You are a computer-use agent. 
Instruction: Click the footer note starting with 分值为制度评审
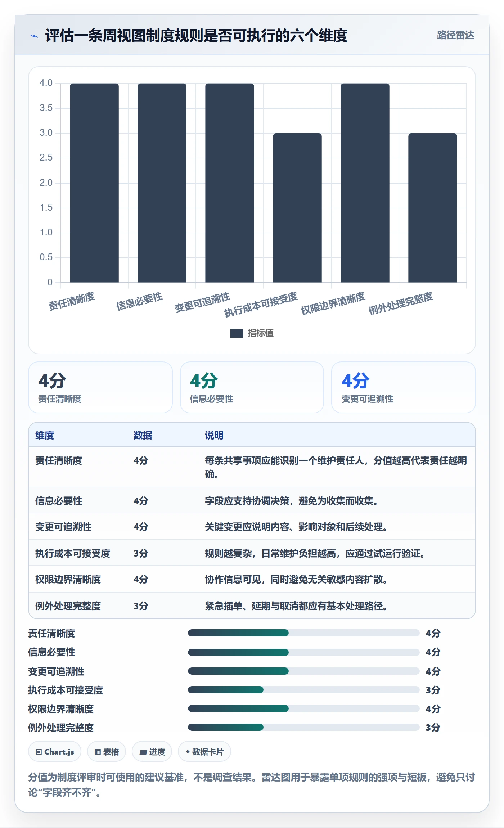click(x=252, y=785)
